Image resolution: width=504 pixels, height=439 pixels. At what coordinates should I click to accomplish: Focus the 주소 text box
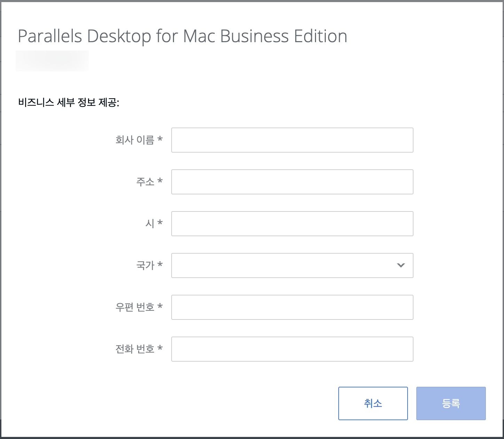292,182
